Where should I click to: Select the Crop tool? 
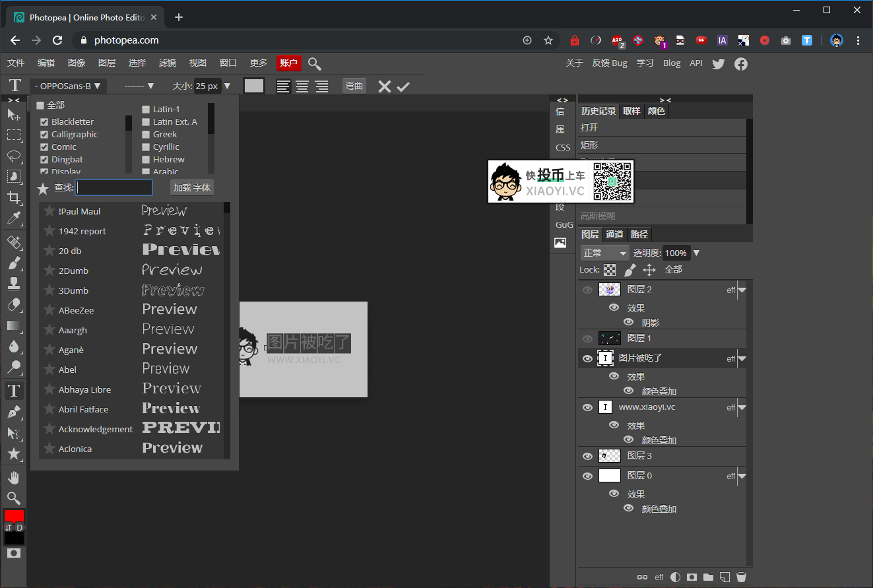coord(13,197)
